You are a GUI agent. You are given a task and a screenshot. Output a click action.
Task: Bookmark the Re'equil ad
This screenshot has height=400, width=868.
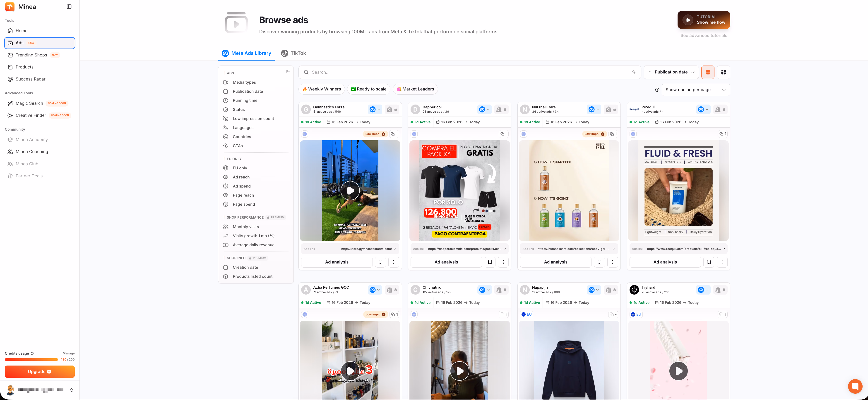(x=709, y=262)
